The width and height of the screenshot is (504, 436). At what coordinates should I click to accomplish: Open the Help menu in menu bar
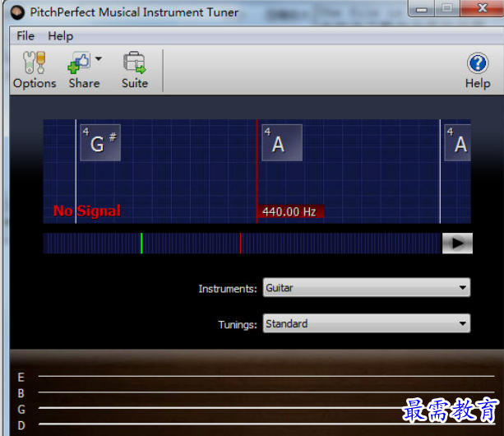(60, 35)
